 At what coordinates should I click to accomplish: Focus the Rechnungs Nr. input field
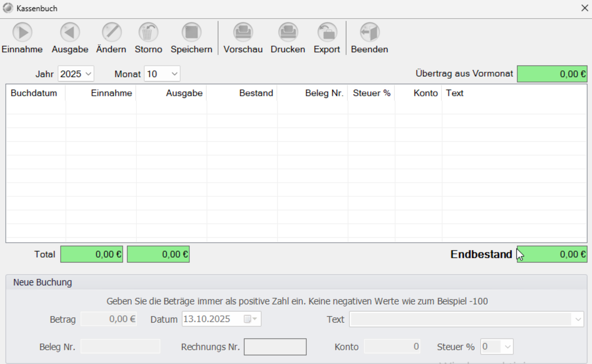275,347
